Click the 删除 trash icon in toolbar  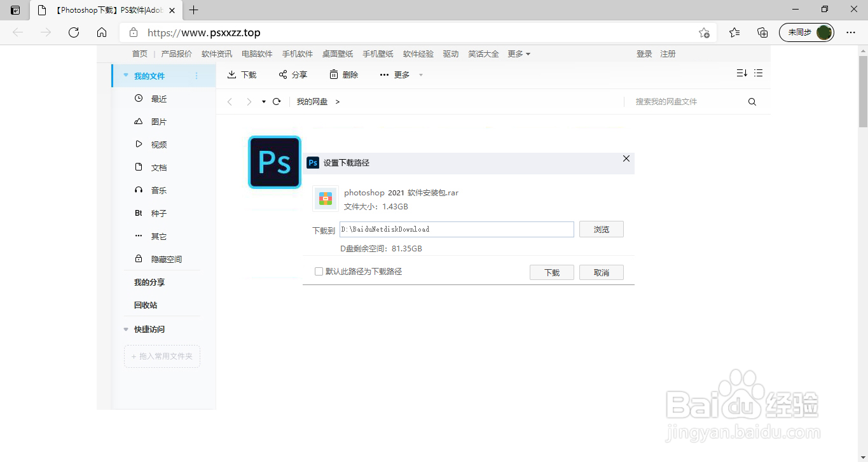334,74
